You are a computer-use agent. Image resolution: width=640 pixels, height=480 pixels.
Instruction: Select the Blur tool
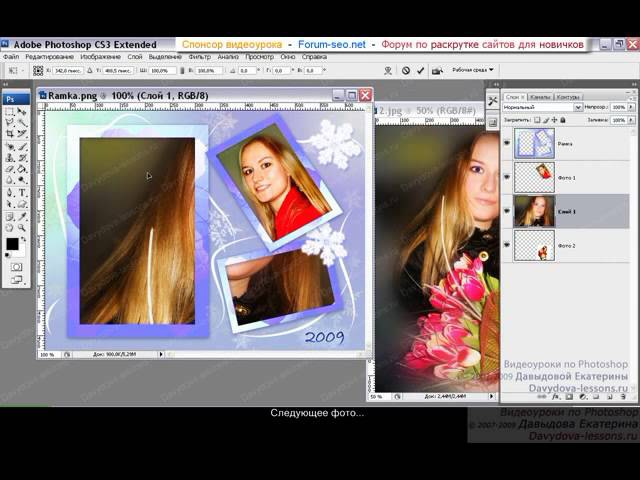(10, 180)
